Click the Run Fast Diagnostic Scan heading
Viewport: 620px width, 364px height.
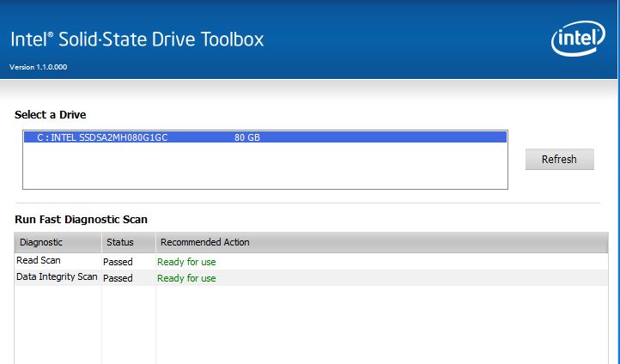81,220
